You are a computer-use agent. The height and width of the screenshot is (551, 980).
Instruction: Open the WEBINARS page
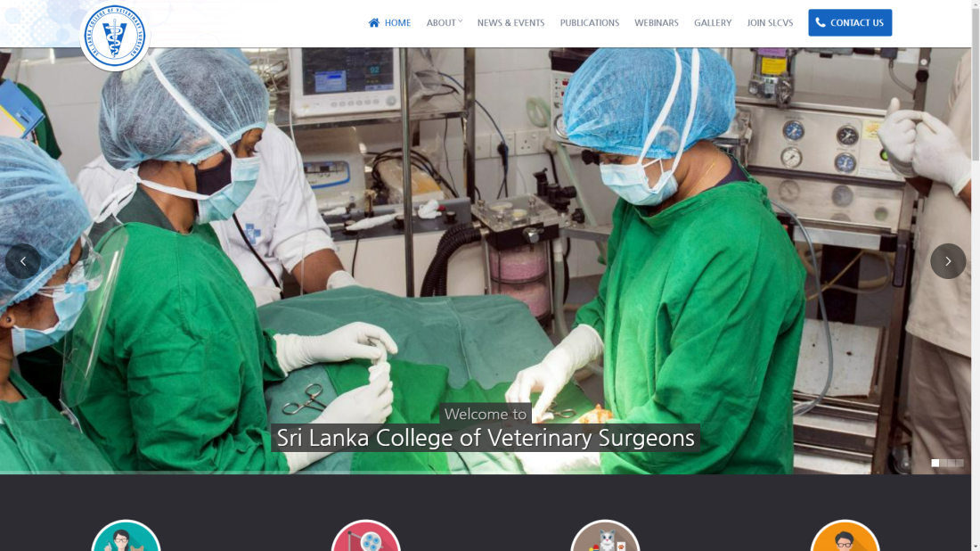(657, 22)
